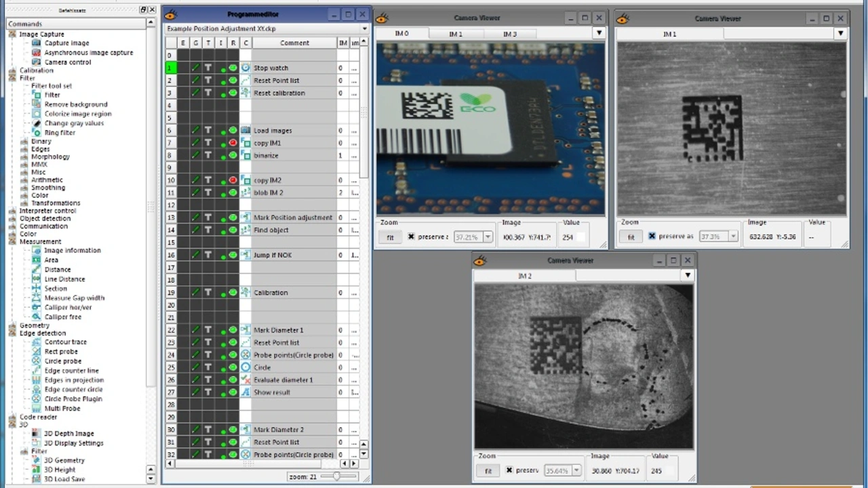Pick the Remove background filter icon
868x488 pixels.
click(x=37, y=104)
